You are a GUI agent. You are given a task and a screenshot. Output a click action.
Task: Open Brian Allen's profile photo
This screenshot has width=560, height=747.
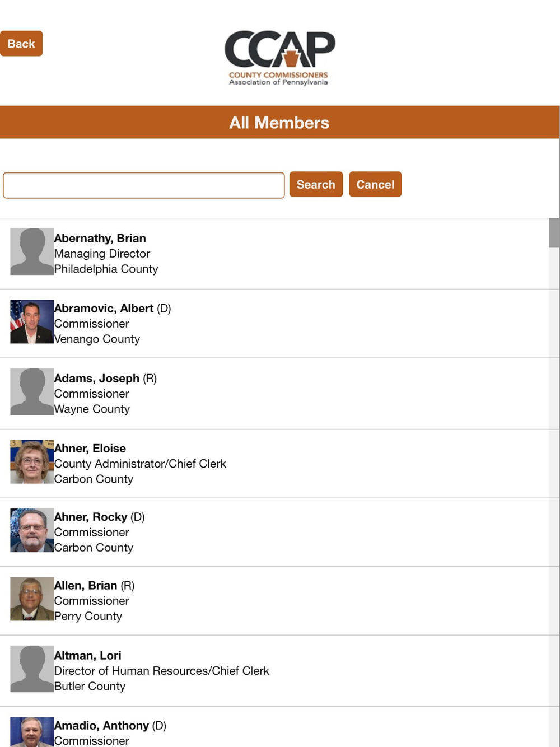(x=32, y=599)
